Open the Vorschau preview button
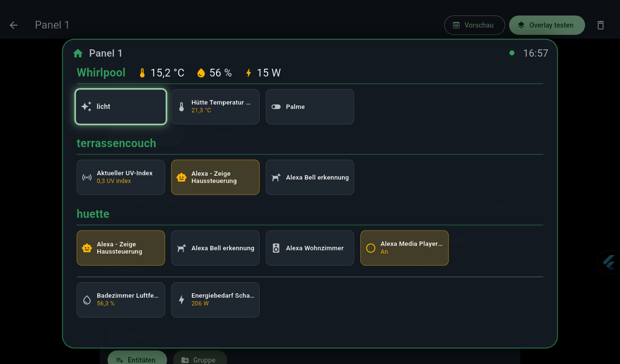 [475, 25]
